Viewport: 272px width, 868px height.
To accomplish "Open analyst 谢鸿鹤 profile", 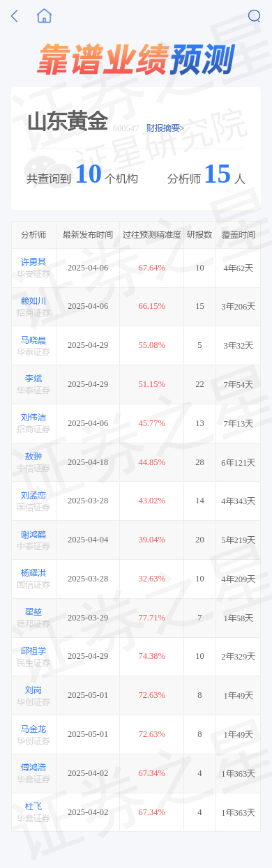I will pyautogui.click(x=33, y=535).
